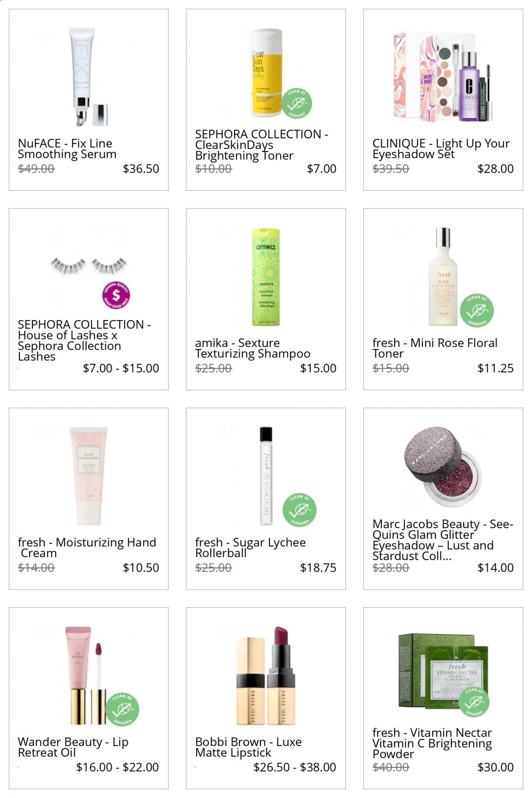
Task: Open the Clinique eyeshadow set image
Action: pos(443,77)
